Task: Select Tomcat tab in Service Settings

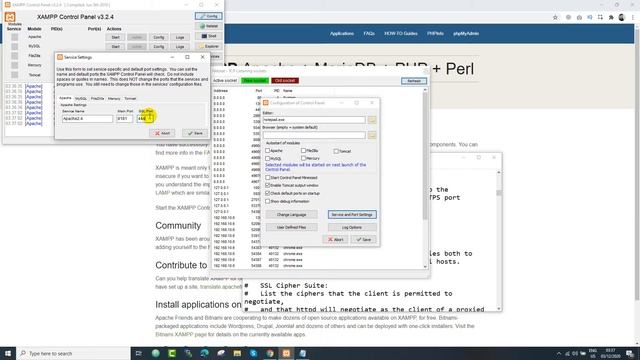Action: click(130, 98)
